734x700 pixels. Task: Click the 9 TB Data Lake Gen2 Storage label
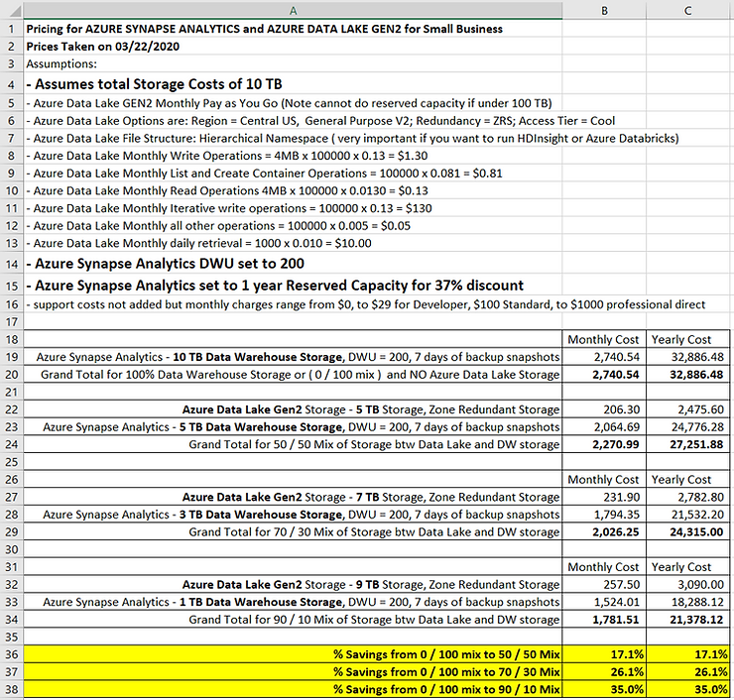(x=293, y=584)
